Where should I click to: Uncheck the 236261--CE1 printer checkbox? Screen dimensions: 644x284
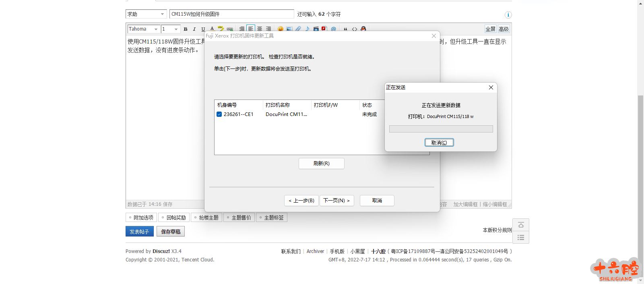pyautogui.click(x=219, y=114)
